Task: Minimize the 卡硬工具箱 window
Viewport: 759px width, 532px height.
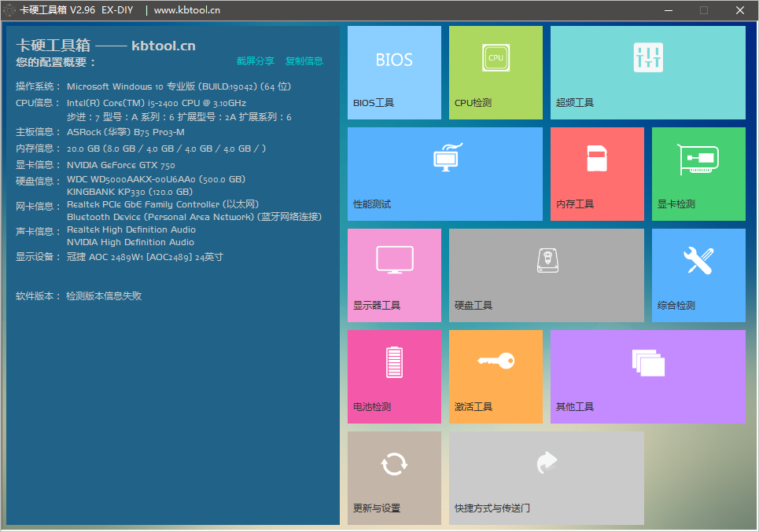Action: coord(669,10)
